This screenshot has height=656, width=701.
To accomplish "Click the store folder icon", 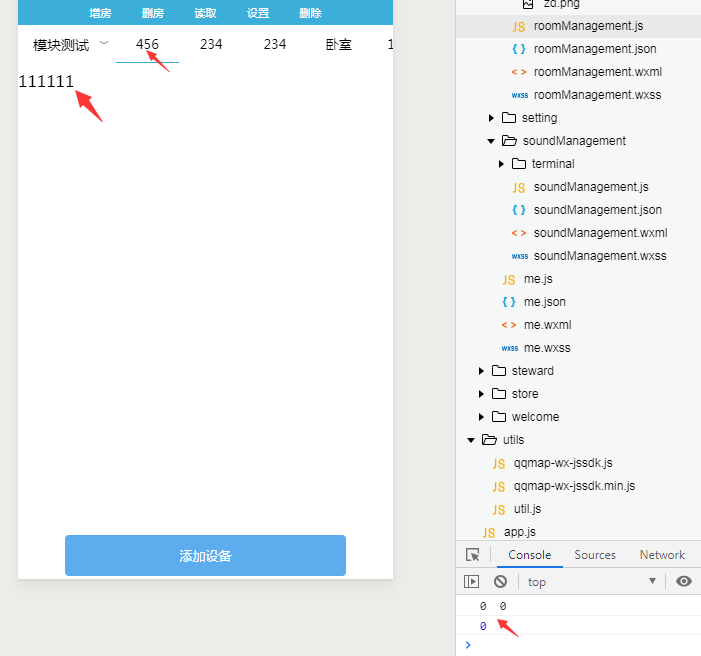I will (x=498, y=394).
